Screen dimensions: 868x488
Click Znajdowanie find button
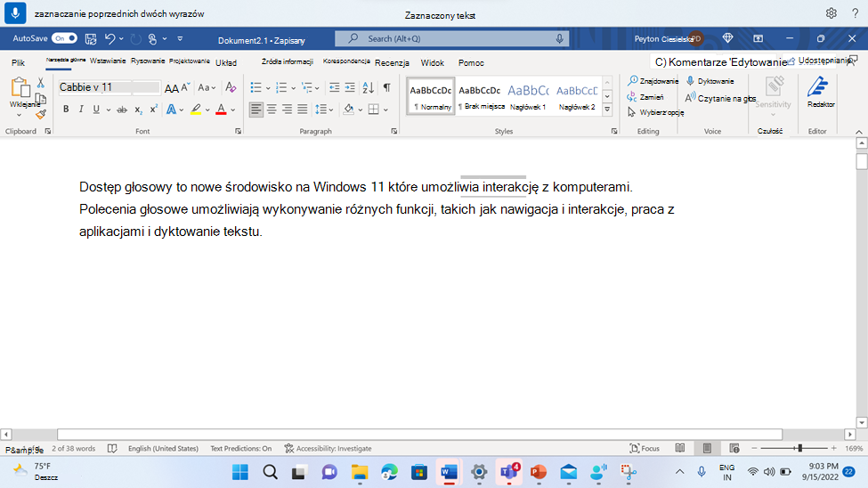tap(653, 81)
